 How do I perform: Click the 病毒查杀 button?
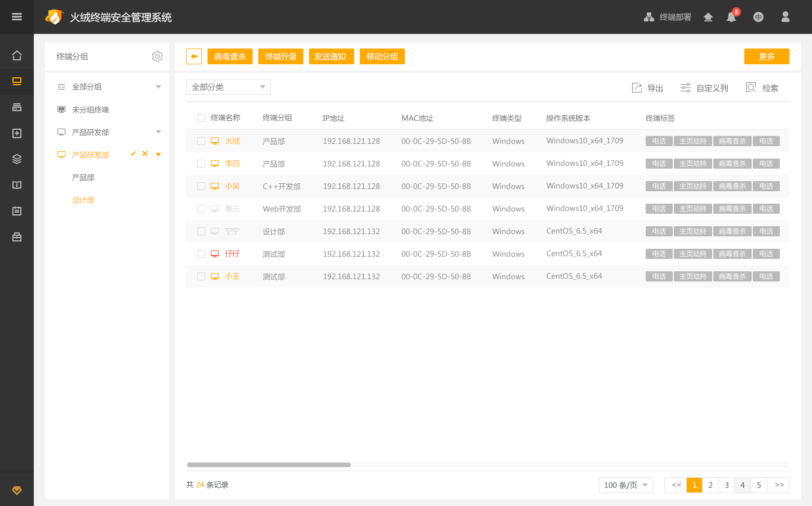[230, 56]
